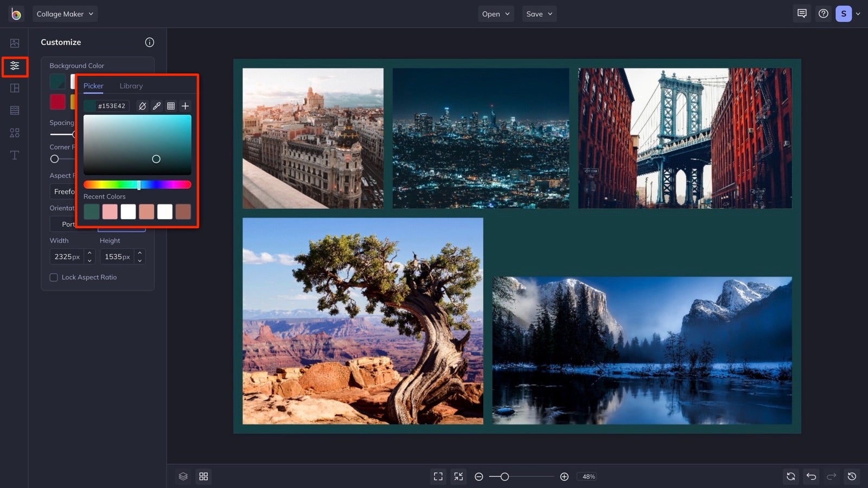The height and width of the screenshot is (488, 868).
Task: Expand the Open file dropdown
Action: (x=495, y=14)
